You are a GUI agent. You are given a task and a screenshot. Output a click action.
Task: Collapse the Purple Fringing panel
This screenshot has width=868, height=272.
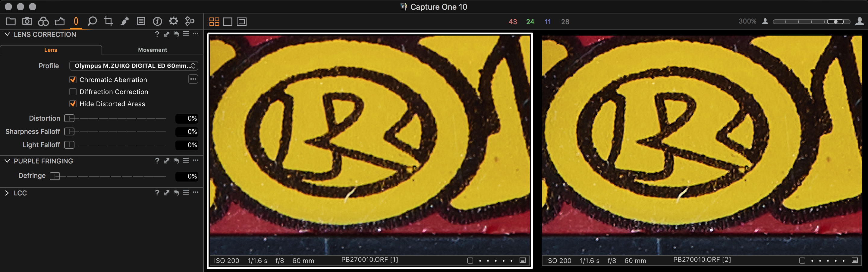[7, 161]
